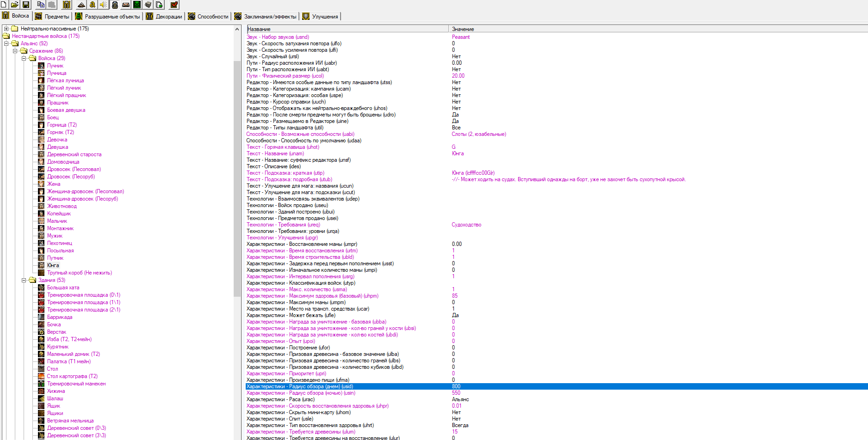Click the greyed-out paste icon in the toolbar
868x440 pixels.
point(52,5)
